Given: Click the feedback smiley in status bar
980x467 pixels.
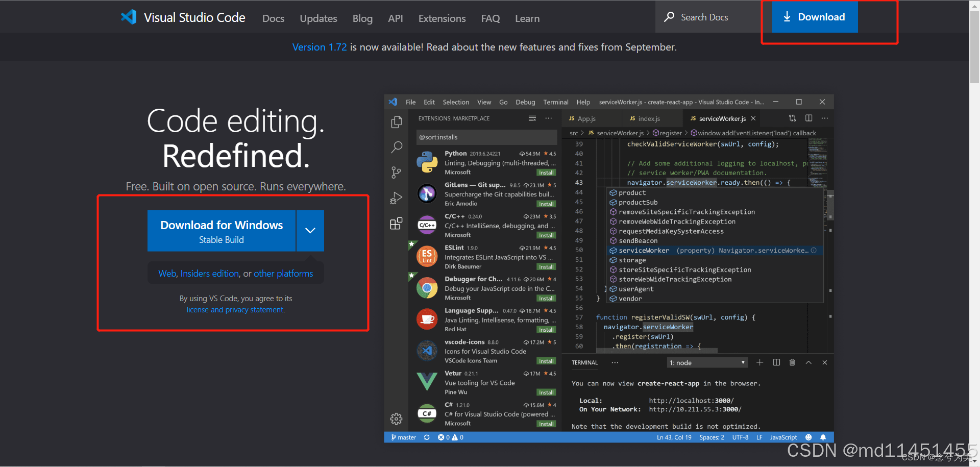Looking at the screenshot, I should (x=808, y=437).
